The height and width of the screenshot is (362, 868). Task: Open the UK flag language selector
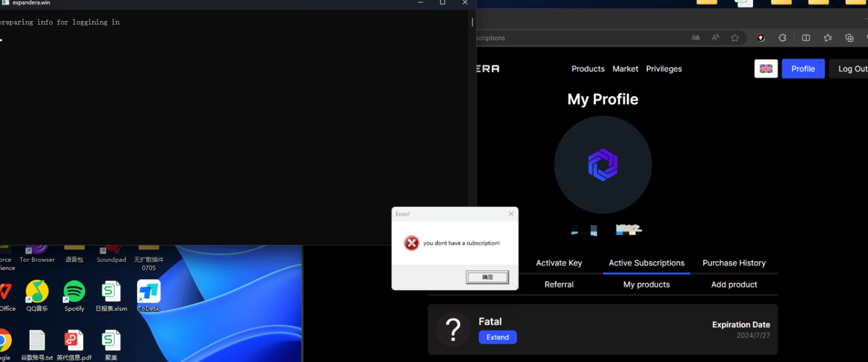coord(766,69)
